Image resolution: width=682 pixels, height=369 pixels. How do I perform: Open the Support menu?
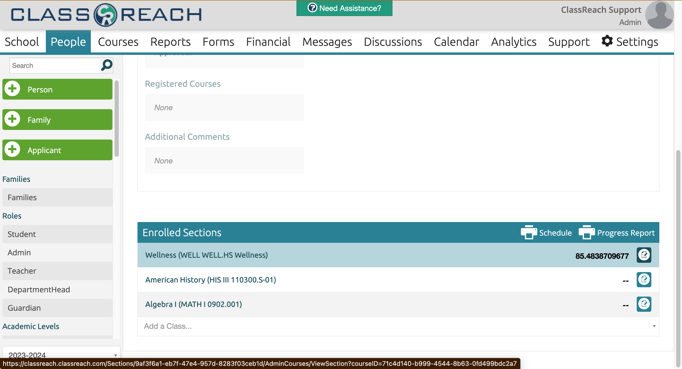pyautogui.click(x=569, y=42)
